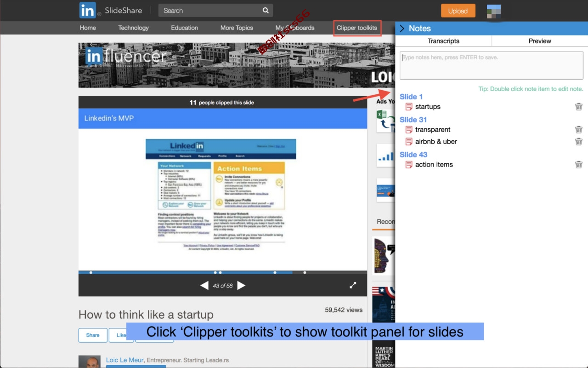Click the slide progress bar
Viewport: 588px width, 368px height.
(x=223, y=272)
